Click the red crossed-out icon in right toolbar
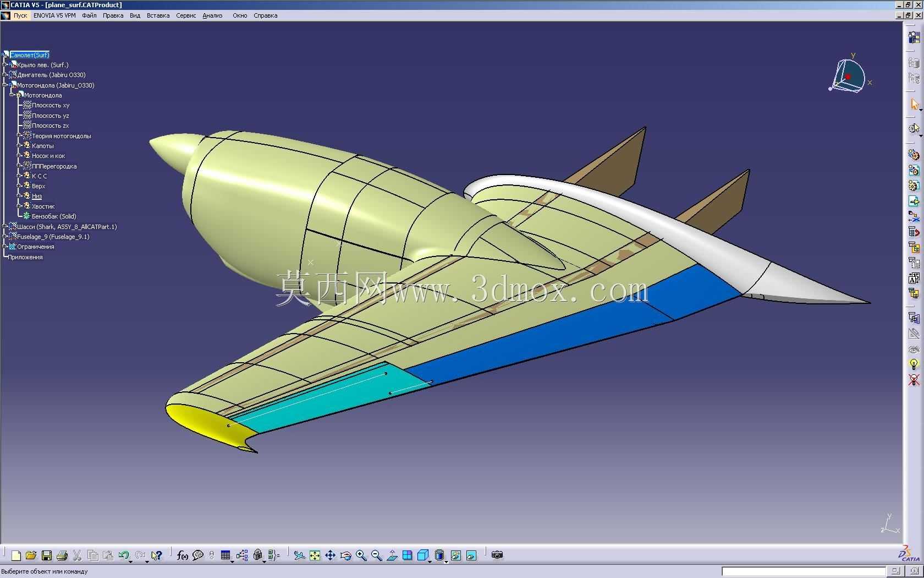Screen dimensions: 924x578 (x=914, y=380)
